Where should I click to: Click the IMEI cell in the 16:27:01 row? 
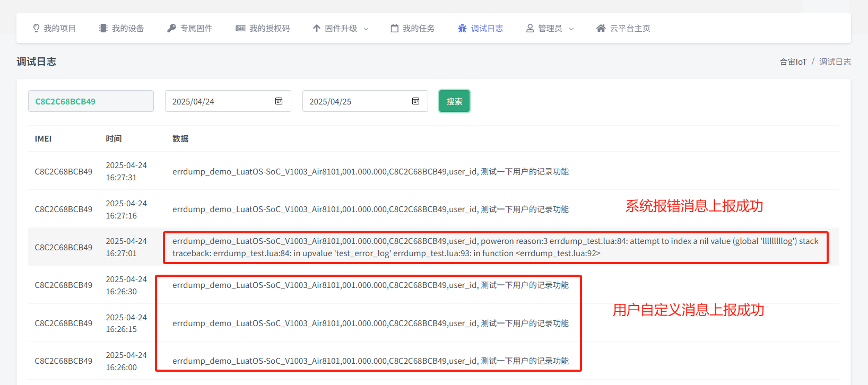click(64, 248)
